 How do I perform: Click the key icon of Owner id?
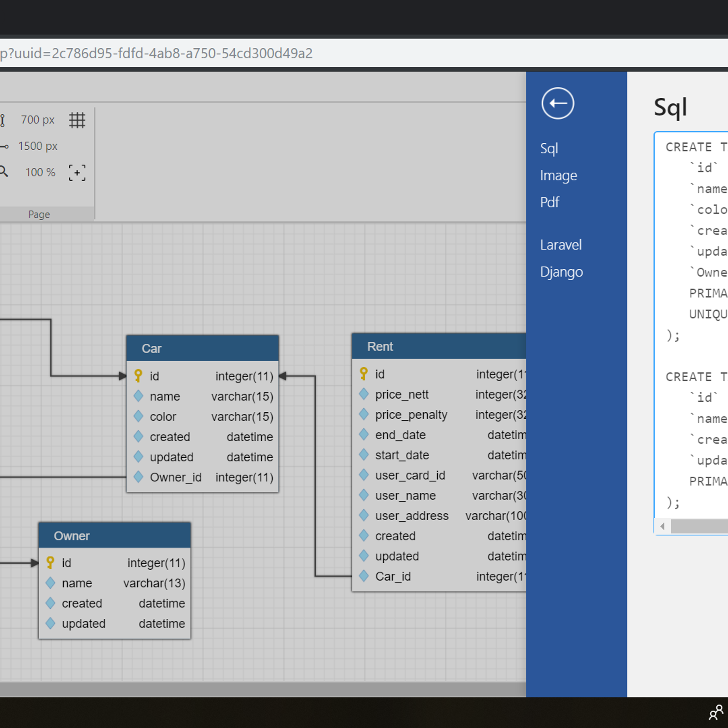51,563
